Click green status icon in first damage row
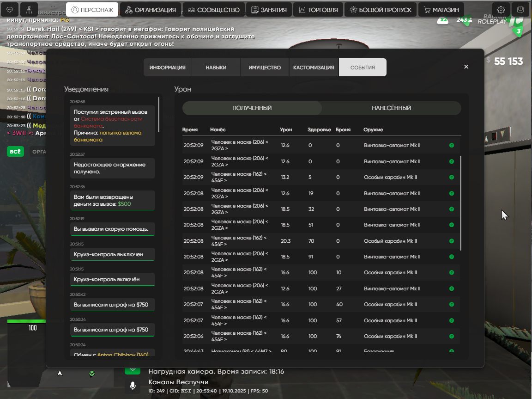532x399 pixels. (451, 146)
